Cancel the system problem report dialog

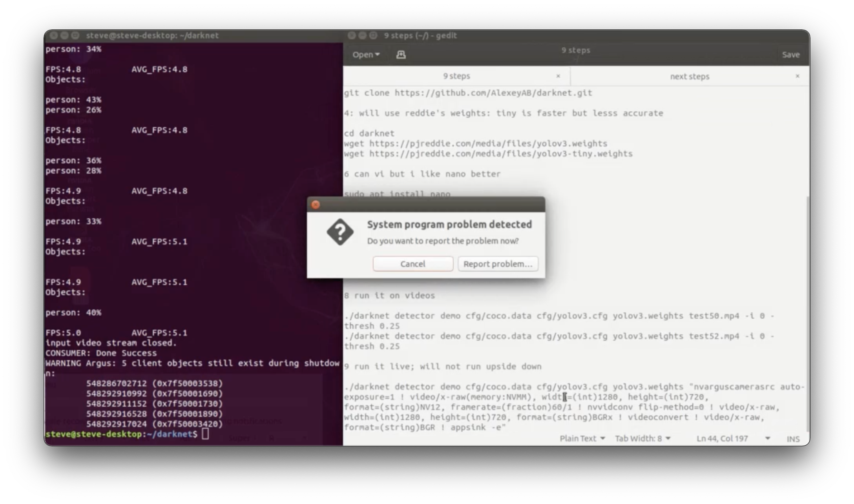click(413, 263)
